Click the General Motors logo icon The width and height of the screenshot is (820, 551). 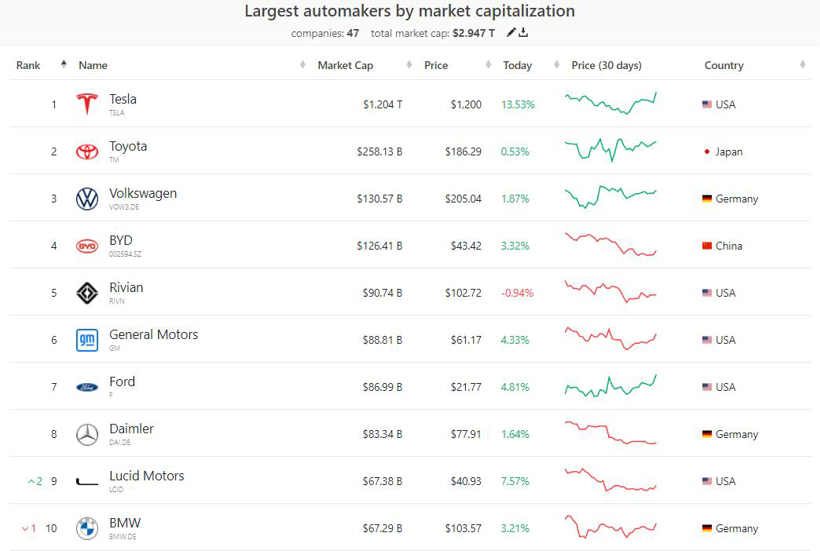[x=87, y=340]
